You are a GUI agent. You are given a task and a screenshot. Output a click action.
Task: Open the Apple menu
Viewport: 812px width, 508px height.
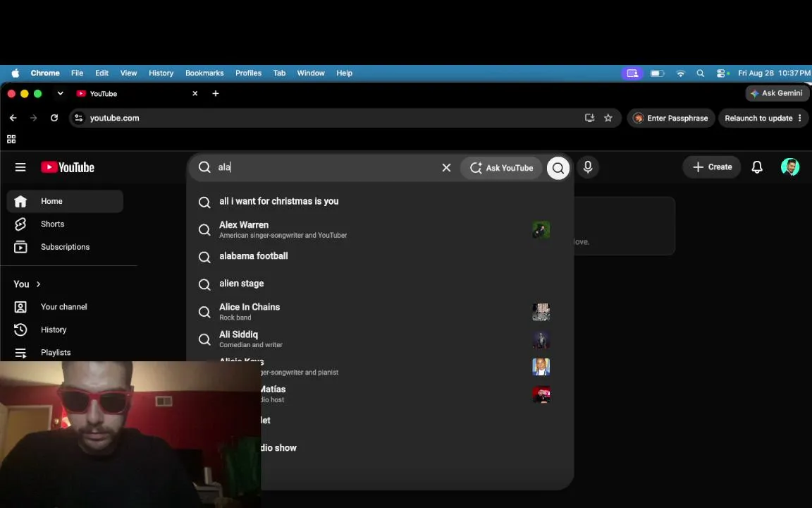16,73
